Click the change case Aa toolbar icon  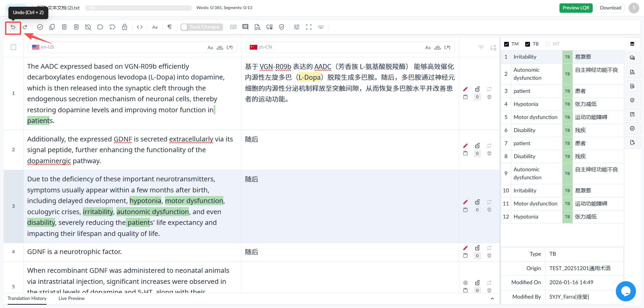[x=155, y=27]
